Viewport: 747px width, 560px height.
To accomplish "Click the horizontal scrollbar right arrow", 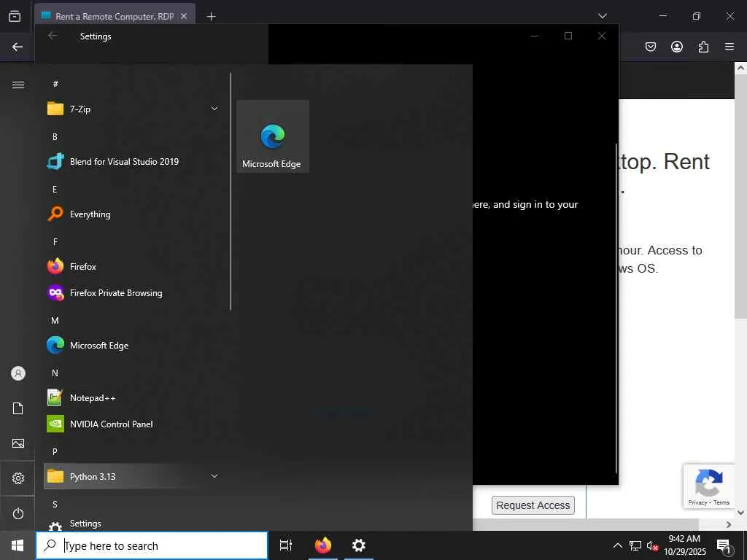I will 729,525.
